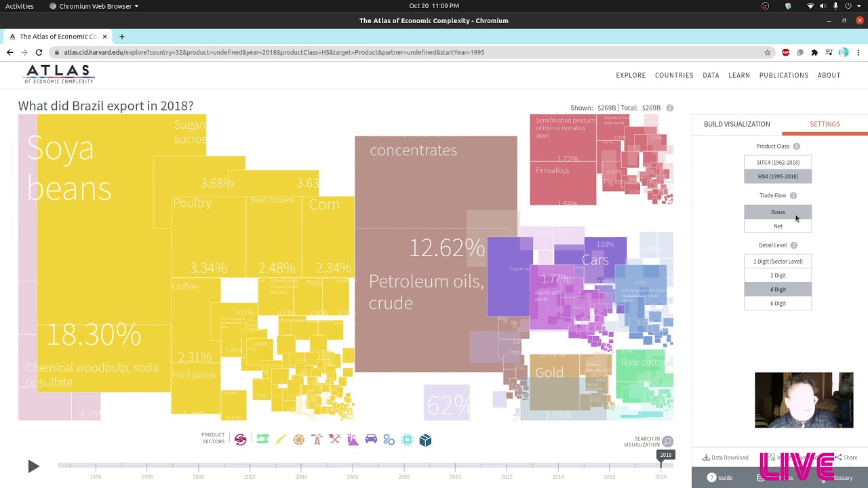Switch to Settings tab
868x488 pixels.
click(x=825, y=124)
